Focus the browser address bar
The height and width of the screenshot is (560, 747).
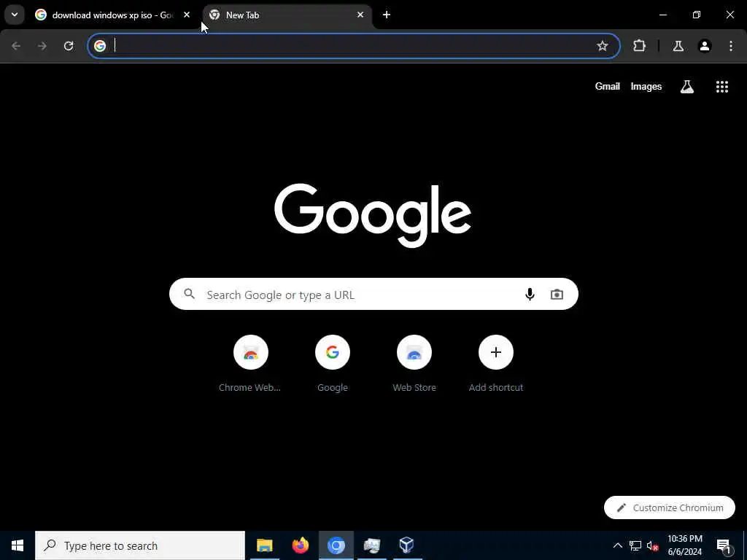coord(354,46)
